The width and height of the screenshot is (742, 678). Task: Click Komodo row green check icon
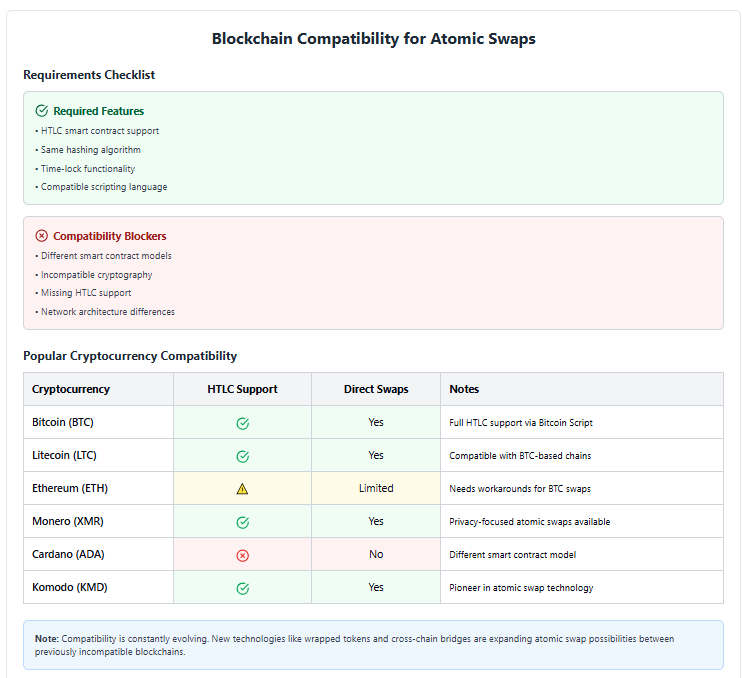pyautogui.click(x=242, y=588)
